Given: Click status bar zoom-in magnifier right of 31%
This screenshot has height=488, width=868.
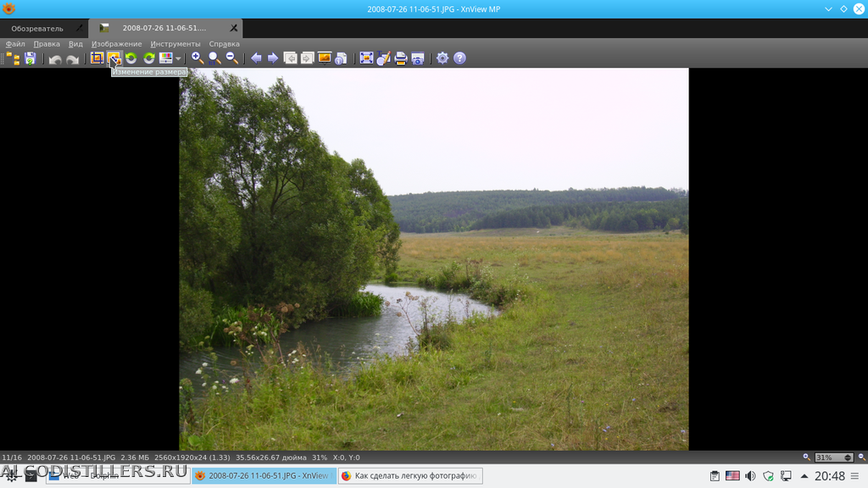Looking at the screenshot, I should [x=861, y=457].
